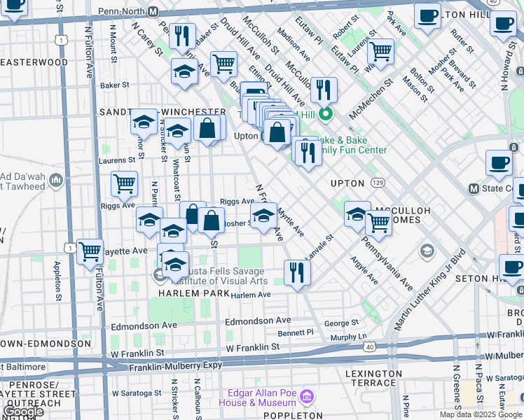Open the shopping bag marker near Mosher St

click(x=211, y=220)
